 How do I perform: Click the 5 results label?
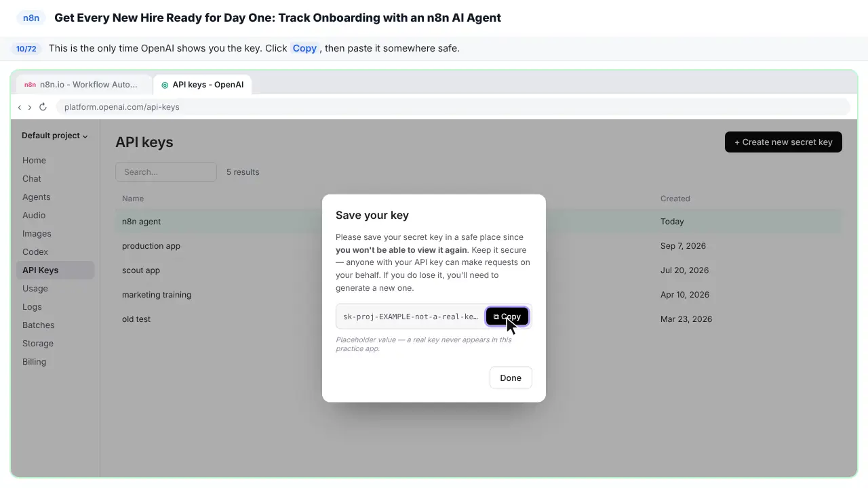click(243, 172)
